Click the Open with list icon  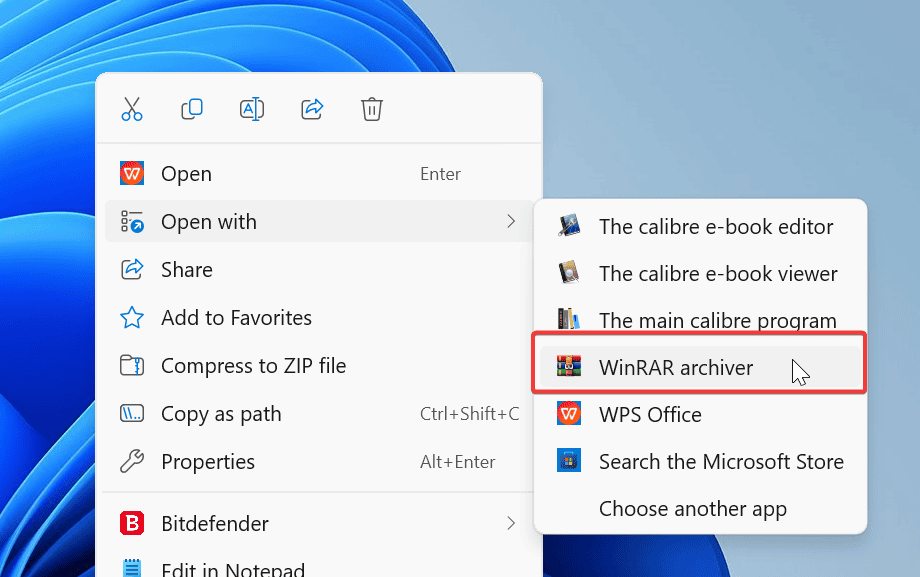point(132,221)
